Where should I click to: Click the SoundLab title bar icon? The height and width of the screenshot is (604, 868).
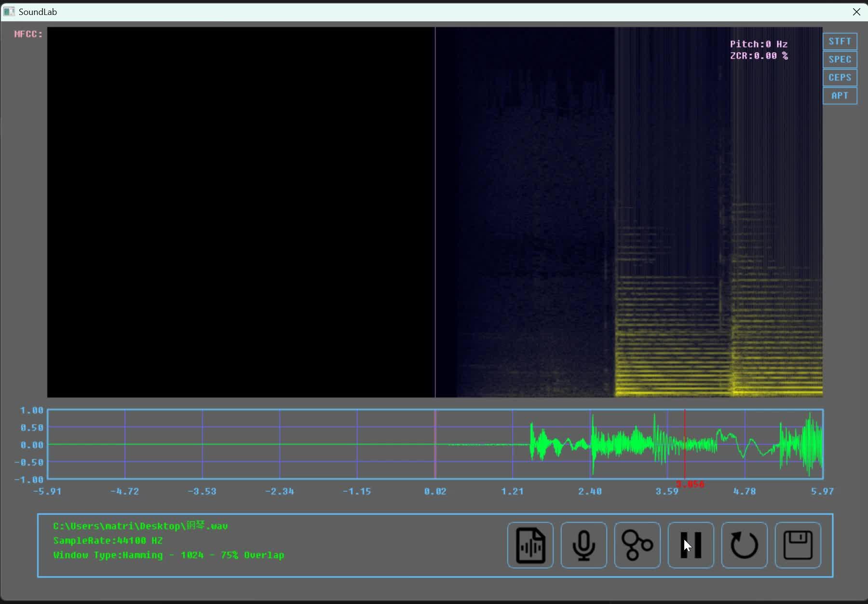click(x=9, y=12)
